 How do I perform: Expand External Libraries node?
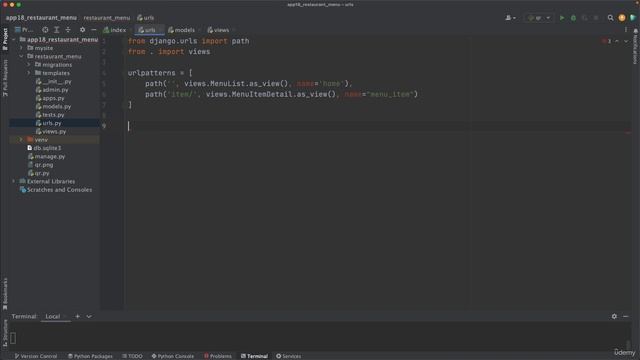pyautogui.click(x=14, y=181)
